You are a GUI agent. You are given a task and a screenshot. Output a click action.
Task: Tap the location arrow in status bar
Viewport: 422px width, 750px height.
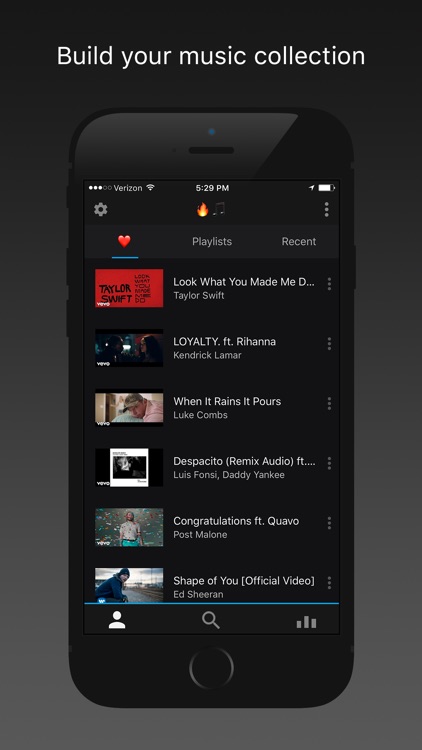311,188
